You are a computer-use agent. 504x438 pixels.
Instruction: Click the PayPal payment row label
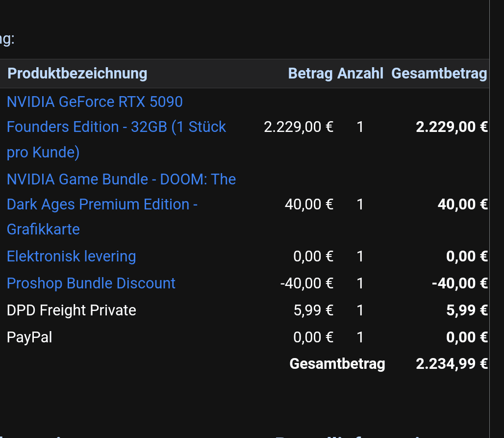coord(29,337)
